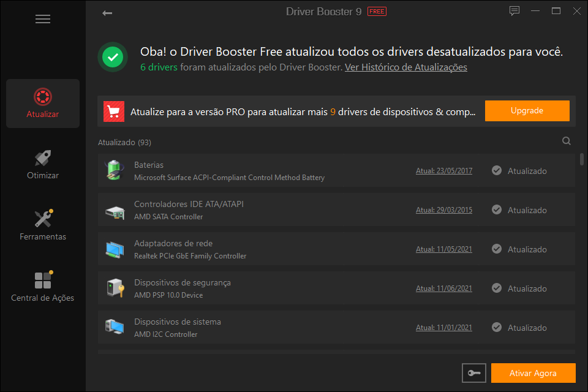Screen dimensions: 588x392
Task: Click the Adaptadores de rede title
Action: (173, 243)
